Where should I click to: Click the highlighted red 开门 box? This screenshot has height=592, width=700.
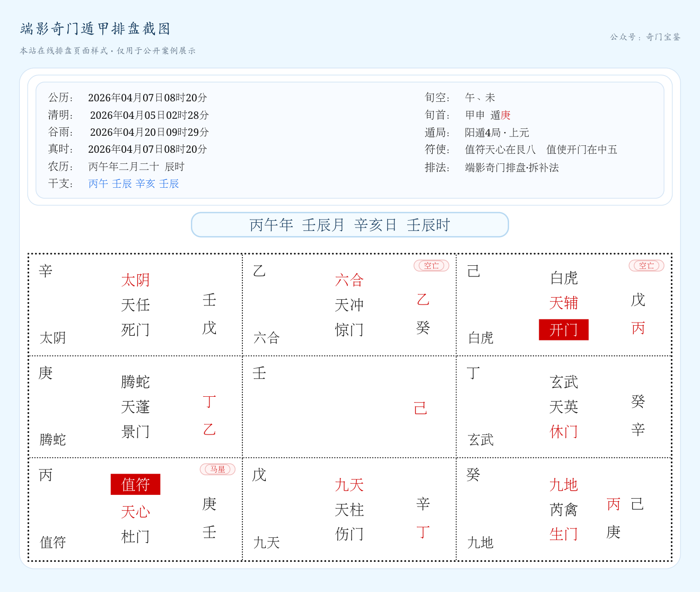click(x=564, y=330)
